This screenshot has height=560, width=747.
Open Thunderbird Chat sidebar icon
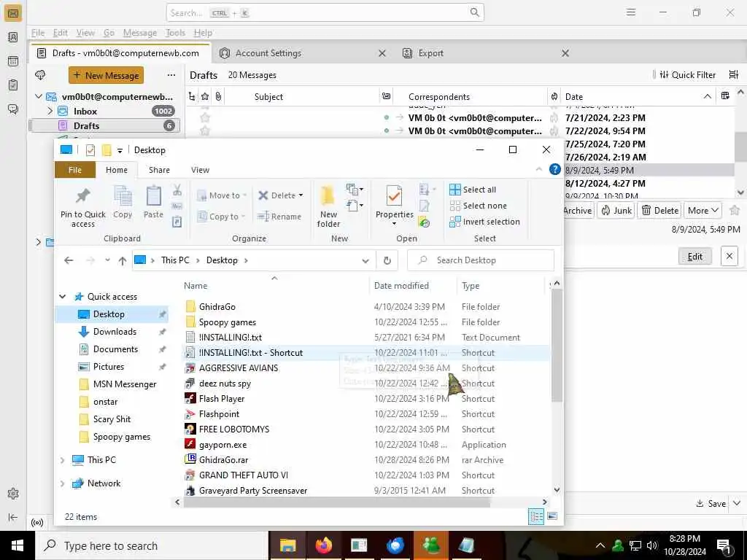(x=13, y=109)
